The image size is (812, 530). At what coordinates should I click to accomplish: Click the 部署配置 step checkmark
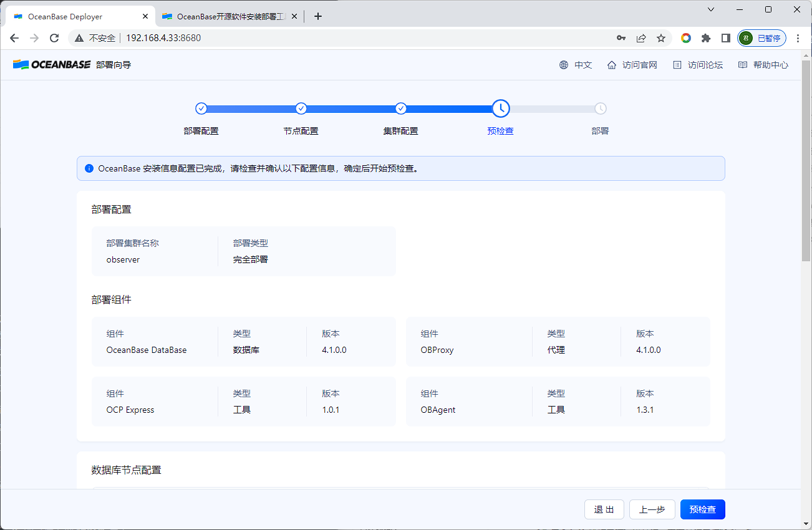click(x=201, y=108)
